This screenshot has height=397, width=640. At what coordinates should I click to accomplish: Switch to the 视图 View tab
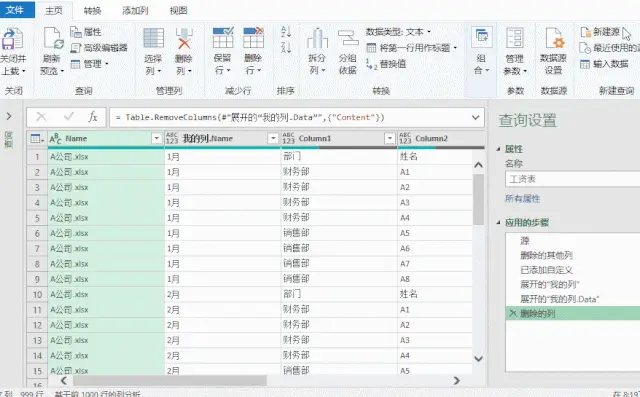pyautogui.click(x=178, y=11)
